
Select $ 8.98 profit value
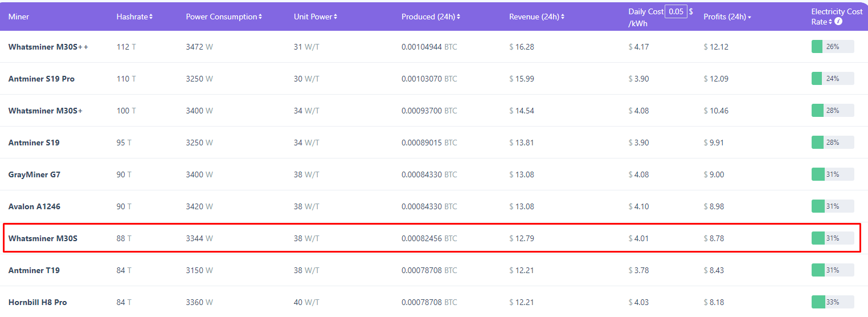click(714, 206)
